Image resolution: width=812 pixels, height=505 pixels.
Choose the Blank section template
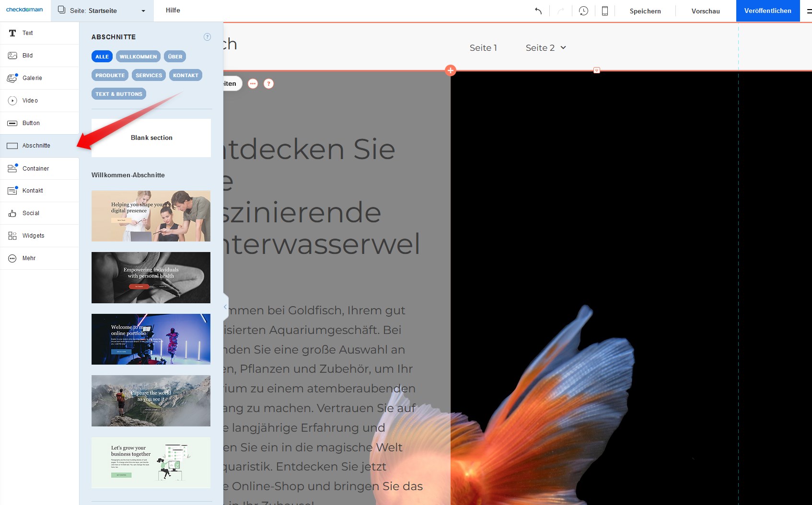tap(151, 138)
